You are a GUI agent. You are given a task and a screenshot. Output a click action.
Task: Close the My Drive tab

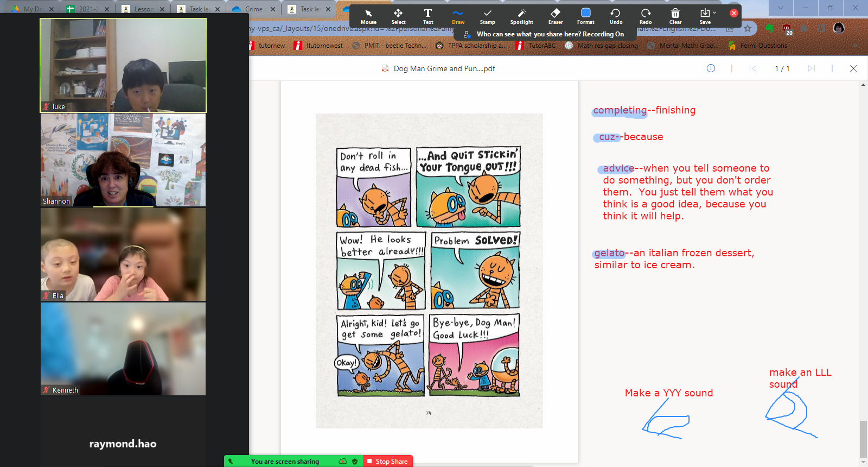coord(52,9)
